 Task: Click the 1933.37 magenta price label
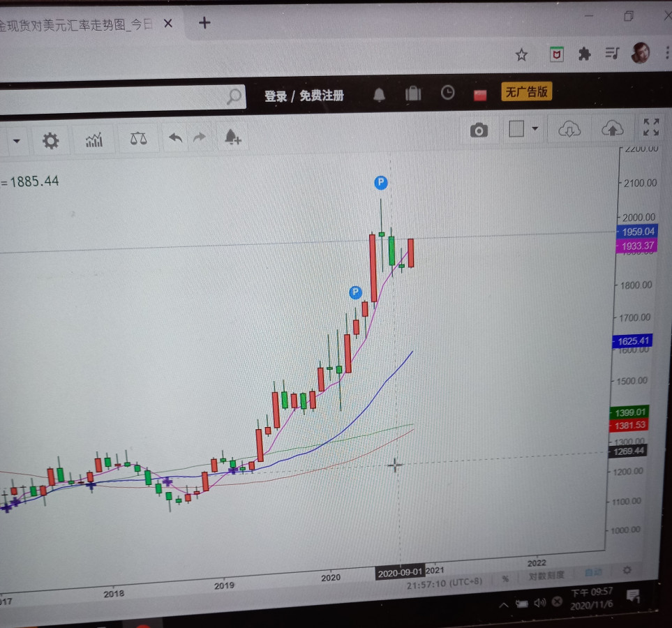tap(637, 246)
